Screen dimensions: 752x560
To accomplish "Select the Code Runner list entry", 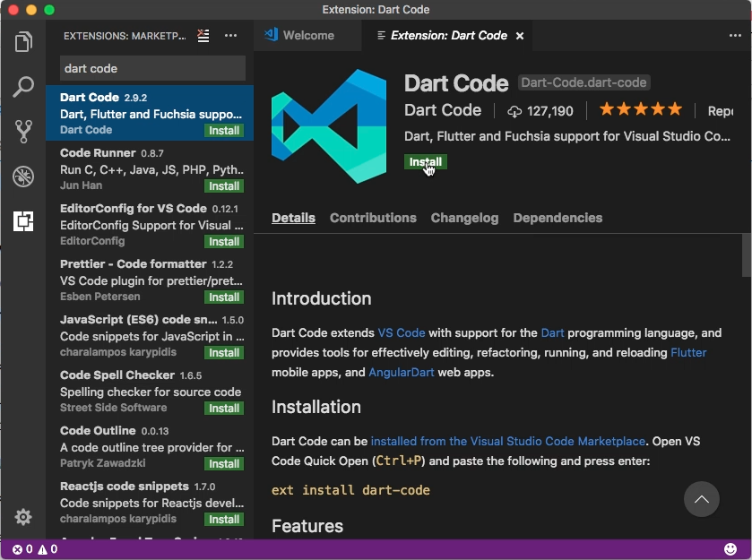I will click(150, 168).
